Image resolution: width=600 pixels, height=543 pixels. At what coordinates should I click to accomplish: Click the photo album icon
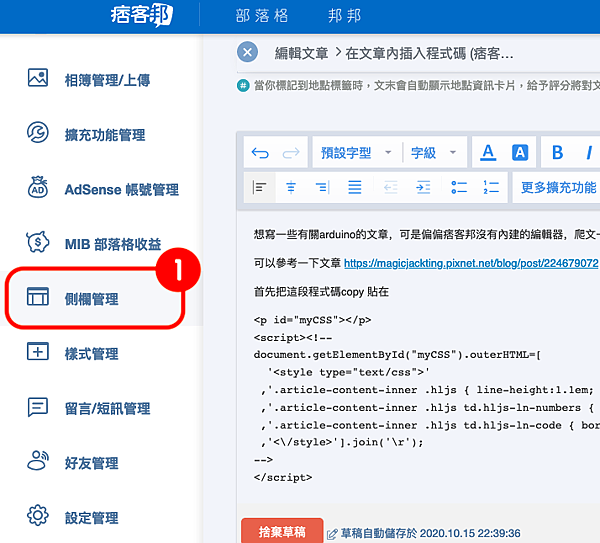point(38,77)
